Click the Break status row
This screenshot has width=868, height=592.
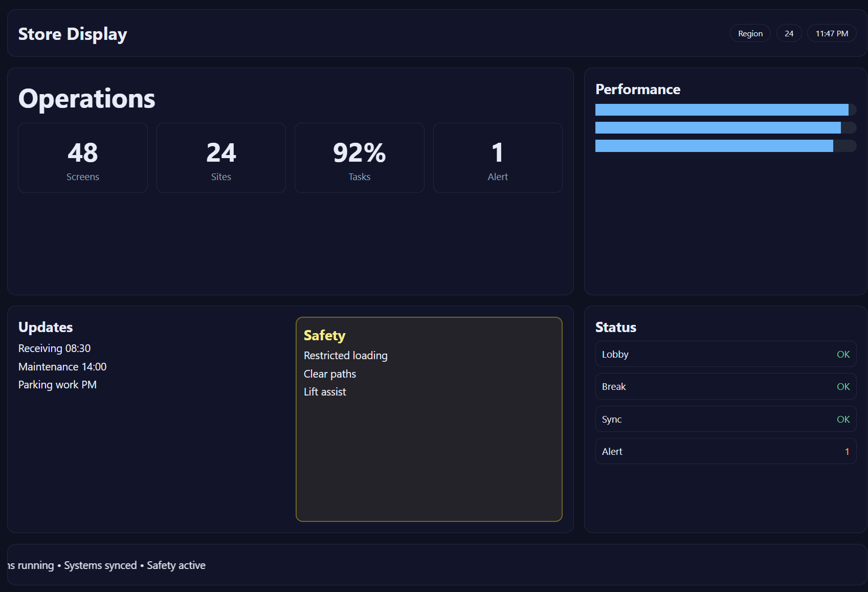[x=725, y=386]
